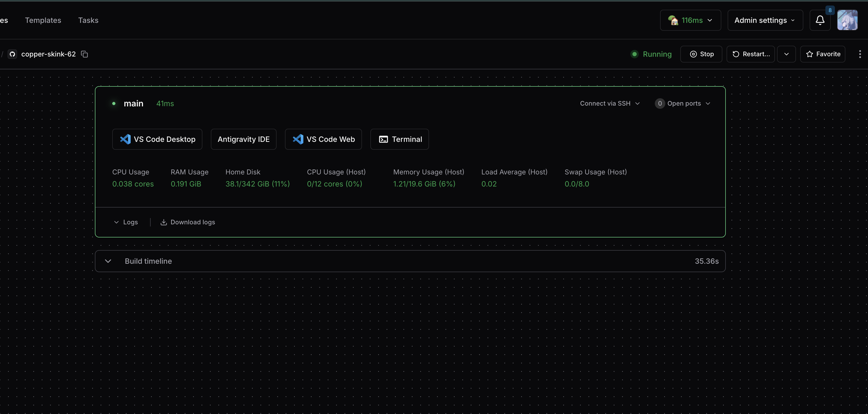Open the three-dot workspace options menu
The image size is (868, 414).
pyautogui.click(x=860, y=54)
